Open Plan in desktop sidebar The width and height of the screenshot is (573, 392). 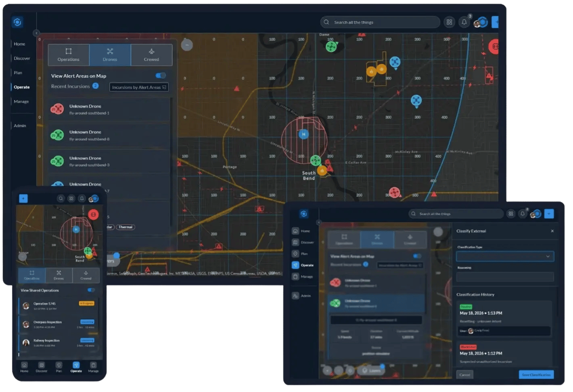pyautogui.click(x=18, y=73)
